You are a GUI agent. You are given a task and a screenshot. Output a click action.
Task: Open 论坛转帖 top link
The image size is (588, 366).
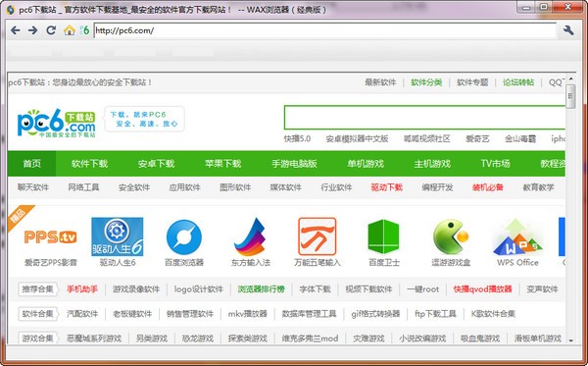(518, 82)
